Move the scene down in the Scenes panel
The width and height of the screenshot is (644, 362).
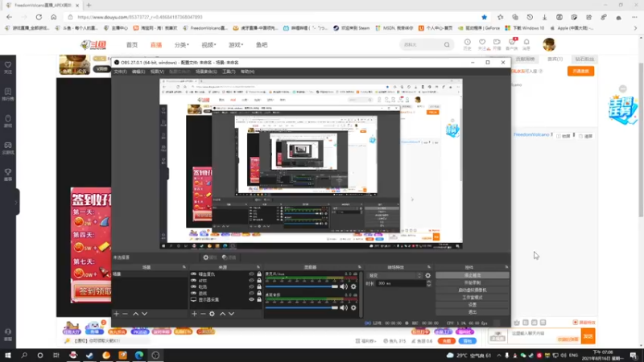(x=145, y=314)
